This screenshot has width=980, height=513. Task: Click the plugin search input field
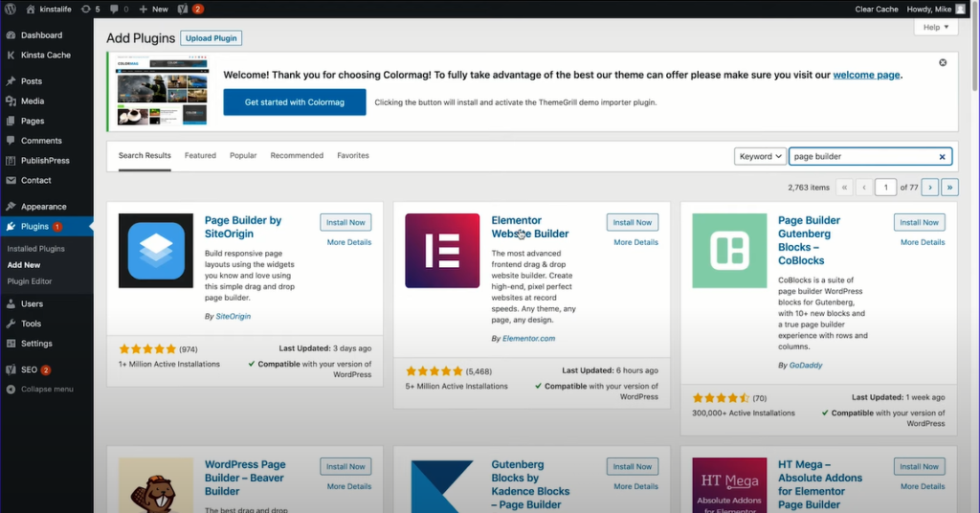tap(861, 156)
